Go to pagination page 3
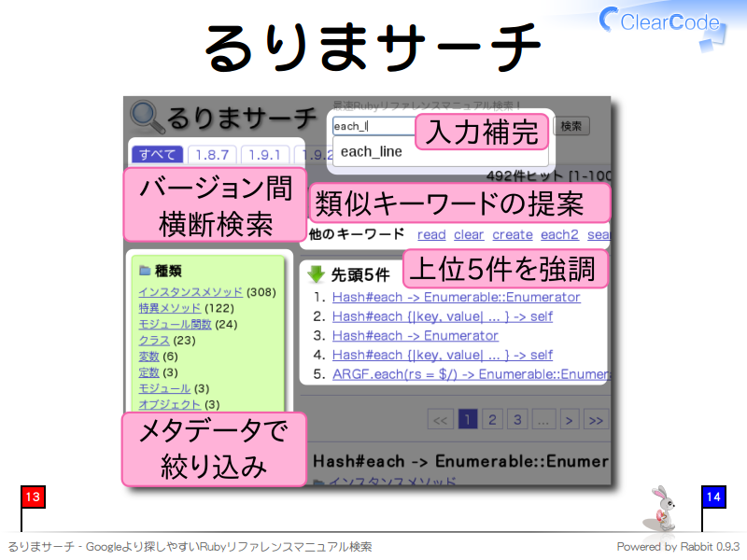Viewport: 747px width, 560px height. [x=517, y=419]
